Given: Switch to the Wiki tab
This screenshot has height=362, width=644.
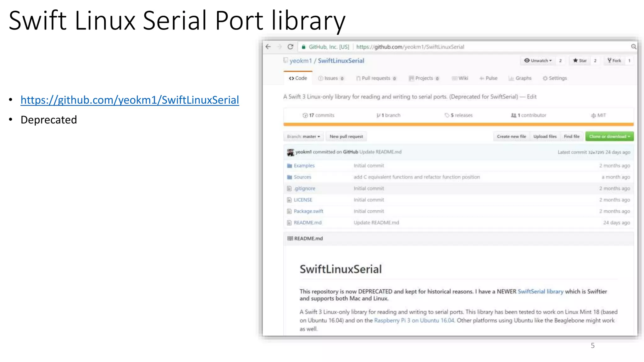Looking at the screenshot, I should click(x=460, y=78).
